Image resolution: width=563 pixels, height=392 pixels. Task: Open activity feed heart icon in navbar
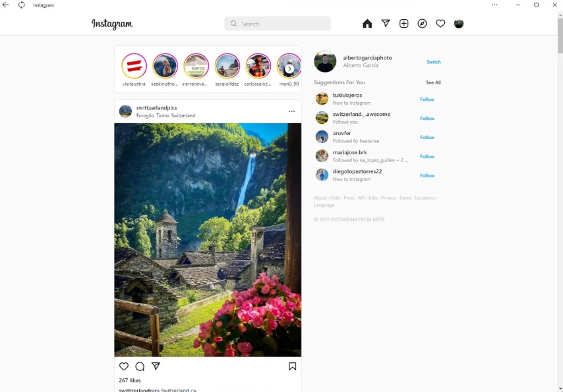(x=440, y=24)
